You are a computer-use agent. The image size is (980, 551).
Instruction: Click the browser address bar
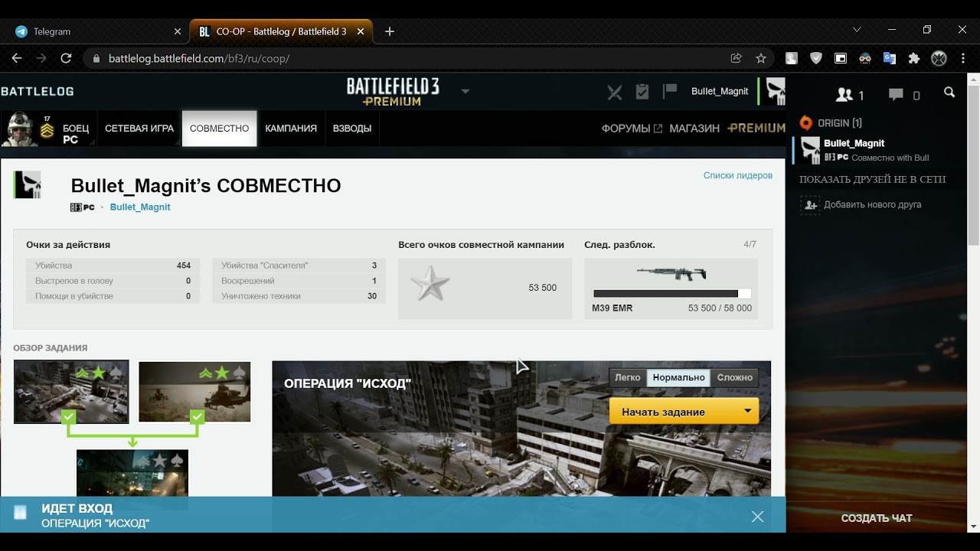[x=413, y=58]
